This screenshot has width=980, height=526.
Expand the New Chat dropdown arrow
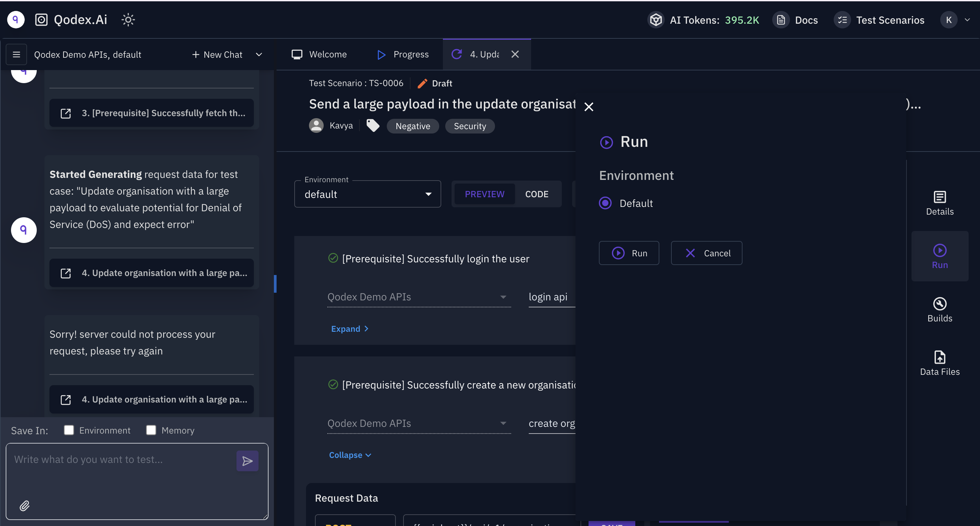coord(259,54)
